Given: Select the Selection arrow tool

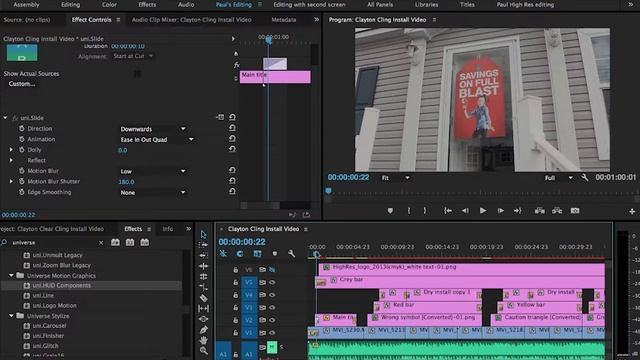Looking at the screenshot, I should (x=203, y=234).
